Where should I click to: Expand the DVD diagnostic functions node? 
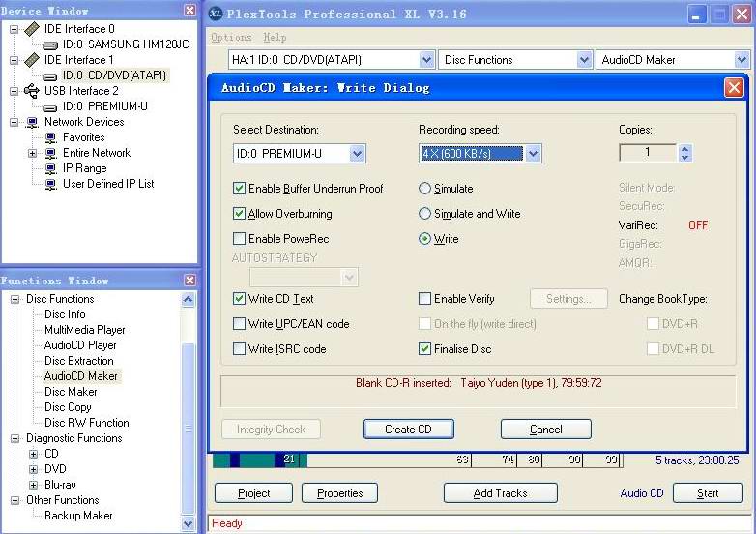[x=33, y=469]
